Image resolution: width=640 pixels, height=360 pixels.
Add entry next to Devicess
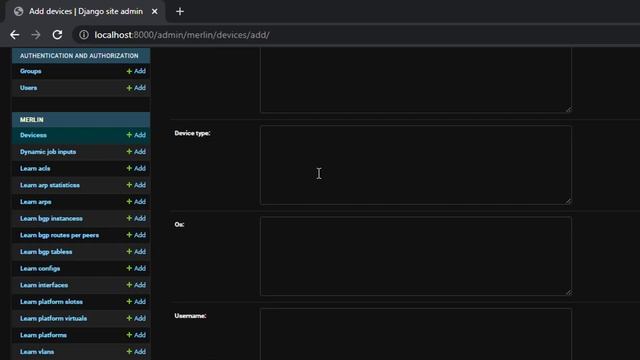(136, 135)
